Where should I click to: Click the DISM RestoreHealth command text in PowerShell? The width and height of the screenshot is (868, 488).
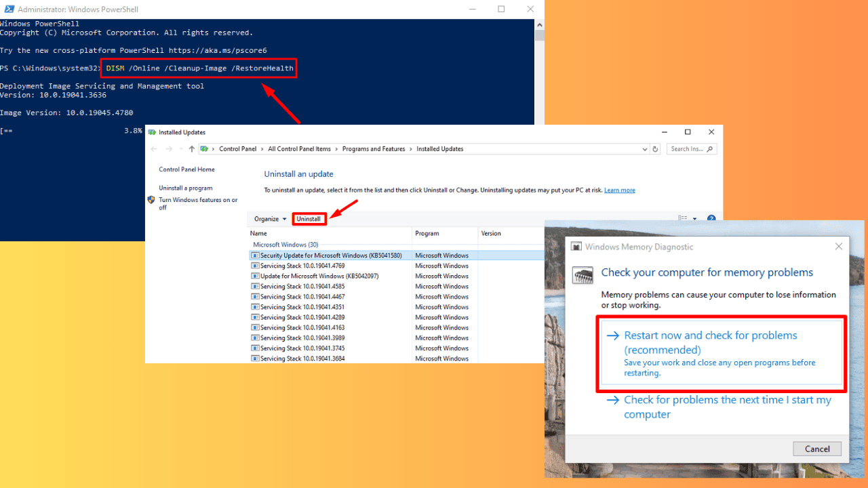point(200,68)
